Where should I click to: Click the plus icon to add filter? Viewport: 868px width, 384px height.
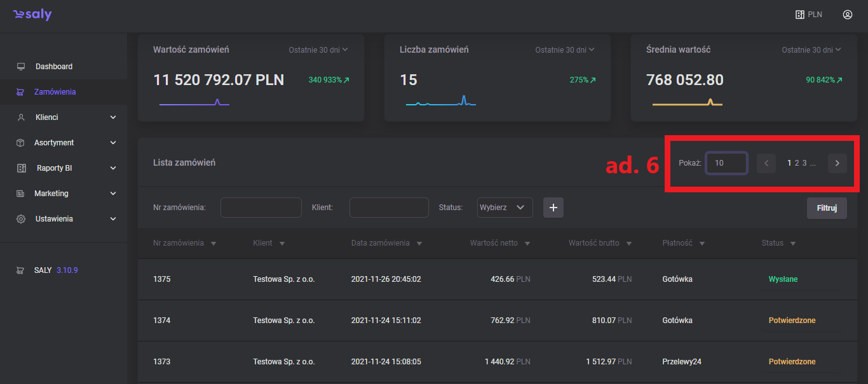(x=553, y=208)
